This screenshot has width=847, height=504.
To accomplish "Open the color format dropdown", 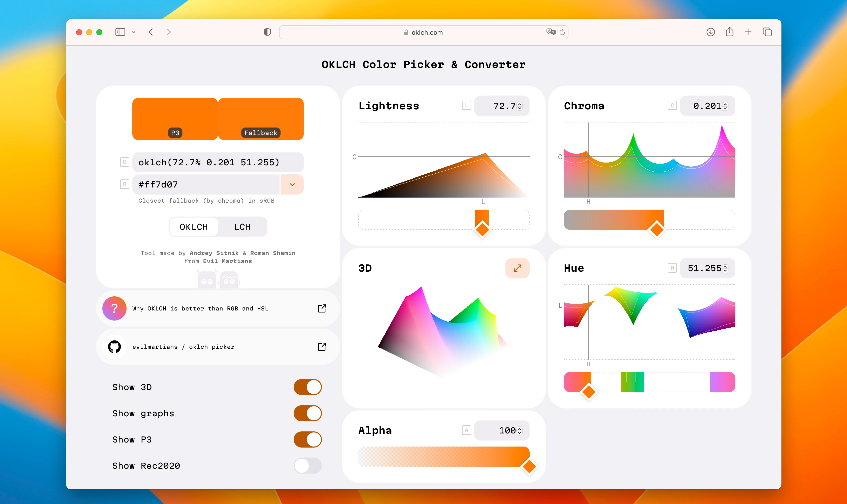I will (292, 184).
